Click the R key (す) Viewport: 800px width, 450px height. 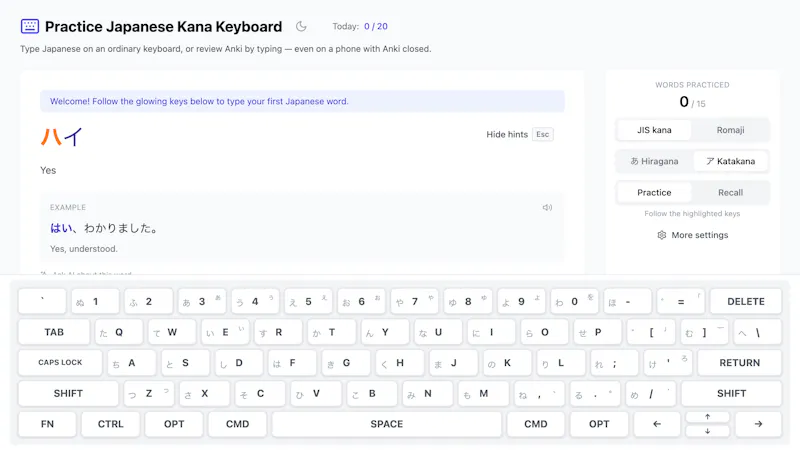click(x=278, y=332)
